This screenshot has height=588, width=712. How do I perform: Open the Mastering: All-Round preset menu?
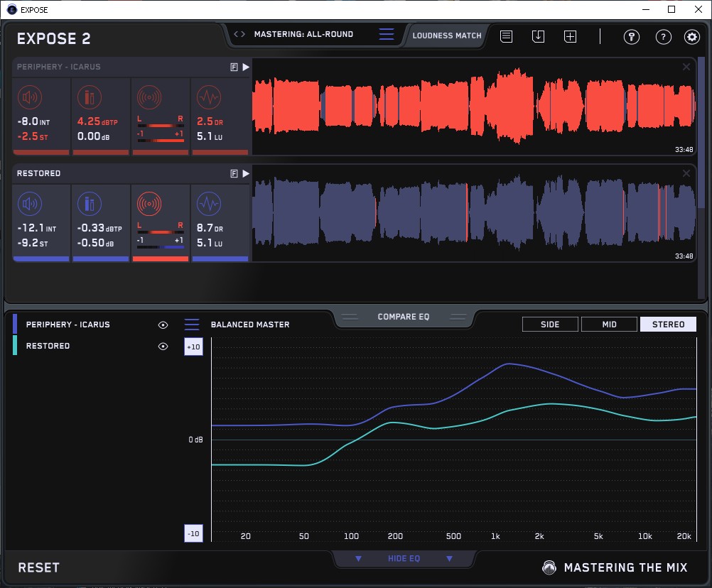[386, 35]
